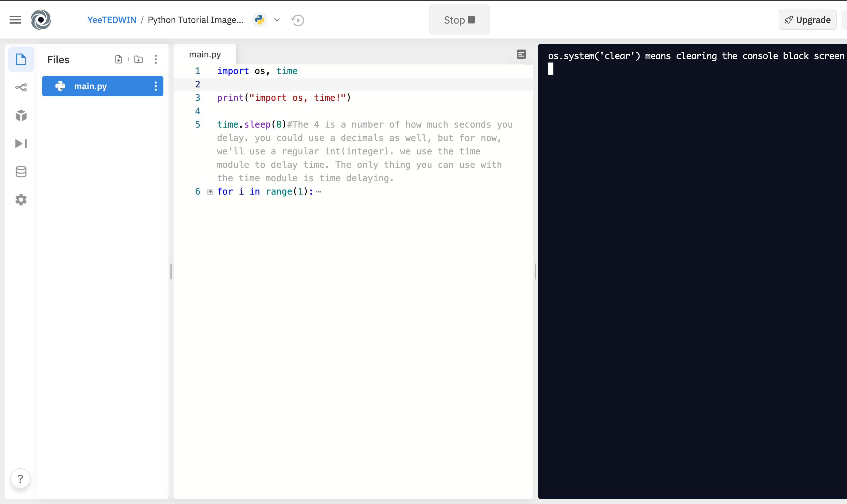Open the hamburger navigation menu
Screen dimensions: 847x504
pyautogui.click(x=15, y=19)
